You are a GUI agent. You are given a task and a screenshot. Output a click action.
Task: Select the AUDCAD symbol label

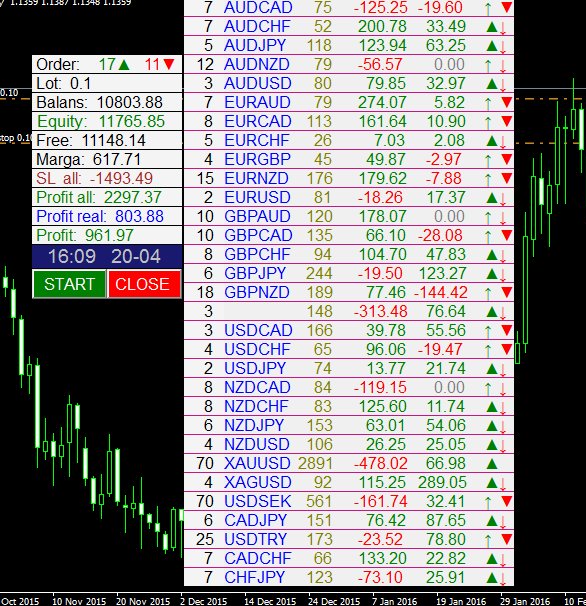[258, 7]
